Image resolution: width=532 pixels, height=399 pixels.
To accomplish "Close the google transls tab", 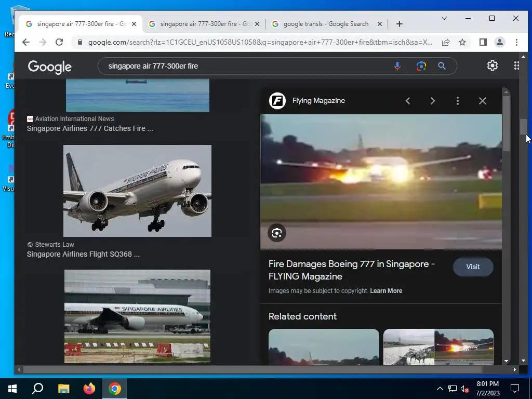I will click(380, 24).
